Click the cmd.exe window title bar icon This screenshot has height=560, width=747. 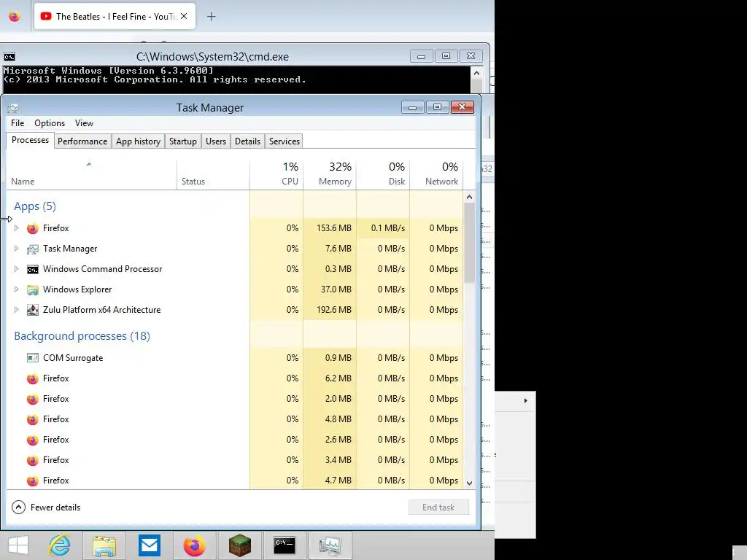[x=9, y=57]
